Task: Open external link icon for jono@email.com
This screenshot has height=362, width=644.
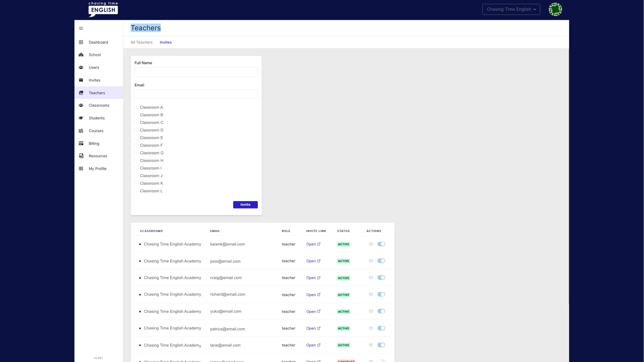Action: (319, 261)
